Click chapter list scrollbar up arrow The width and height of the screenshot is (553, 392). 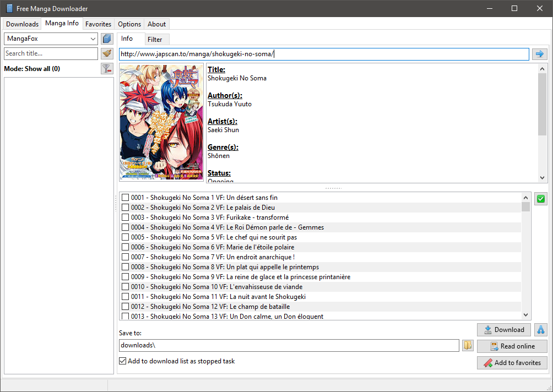click(x=526, y=198)
